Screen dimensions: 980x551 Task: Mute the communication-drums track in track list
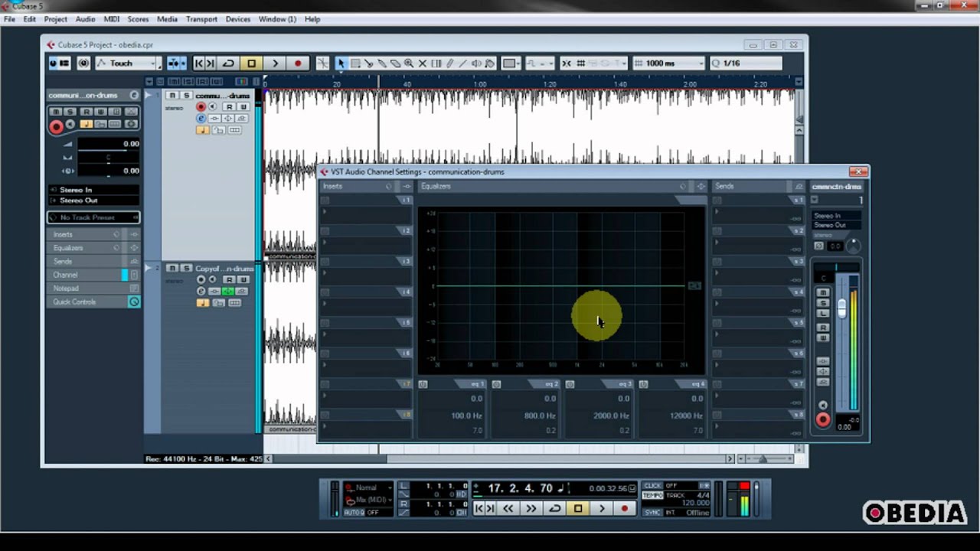[x=172, y=95]
